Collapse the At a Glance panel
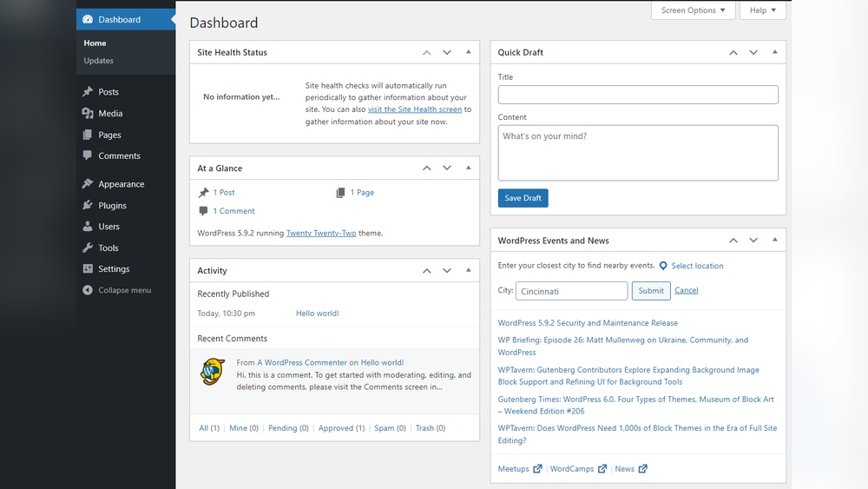868x489 pixels. pyautogui.click(x=469, y=168)
